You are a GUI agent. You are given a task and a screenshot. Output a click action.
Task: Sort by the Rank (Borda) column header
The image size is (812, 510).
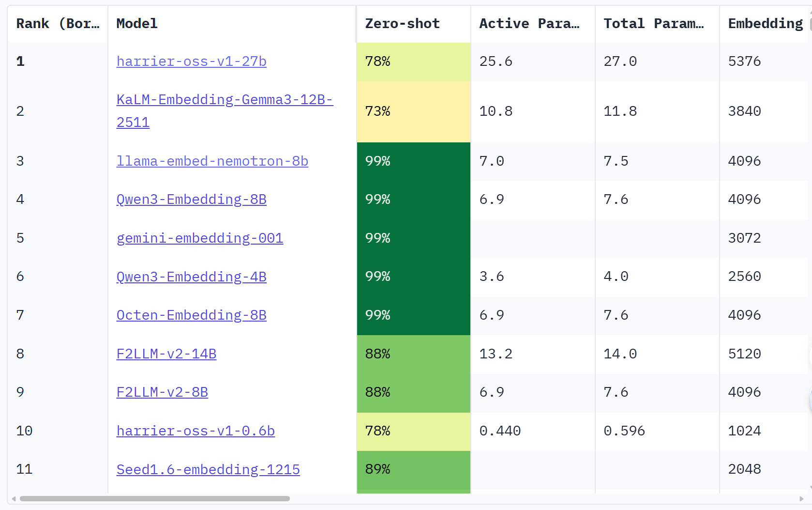click(58, 24)
